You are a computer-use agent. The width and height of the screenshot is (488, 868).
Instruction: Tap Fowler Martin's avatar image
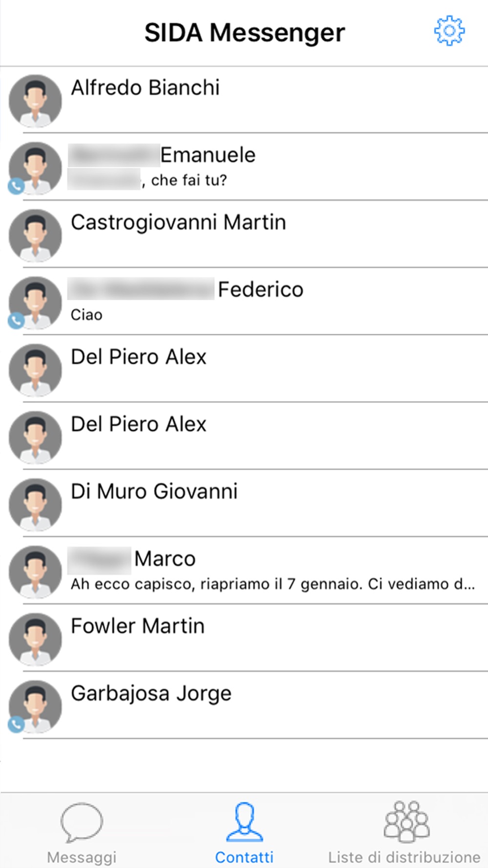click(x=35, y=640)
